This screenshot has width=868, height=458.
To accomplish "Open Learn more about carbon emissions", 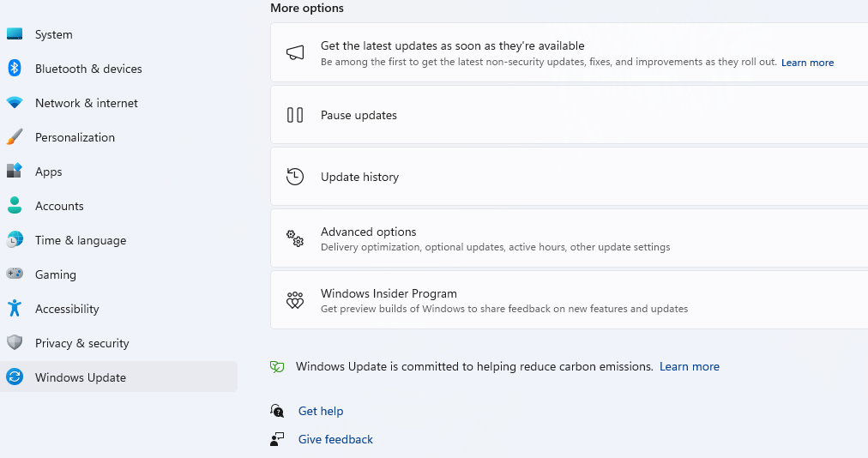I will click(x=689, y=366).
